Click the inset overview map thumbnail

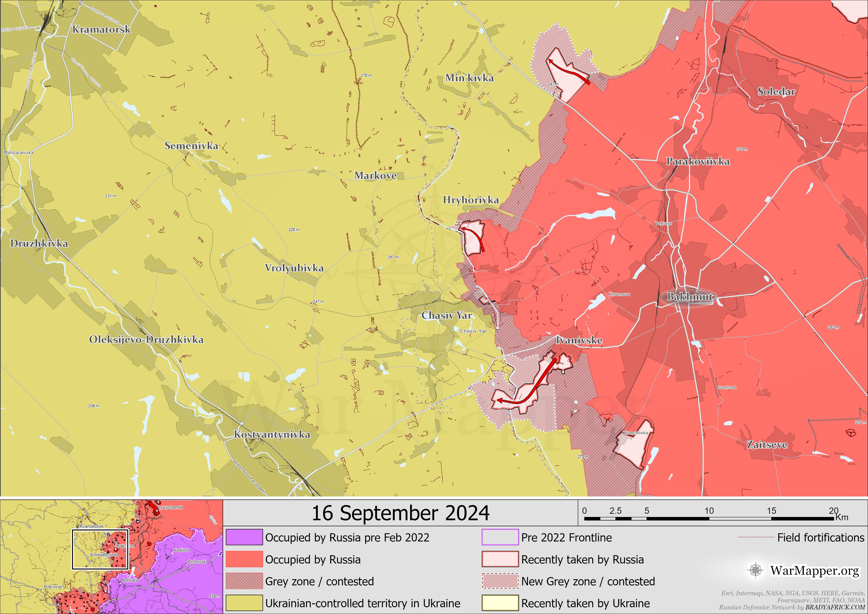111,556
